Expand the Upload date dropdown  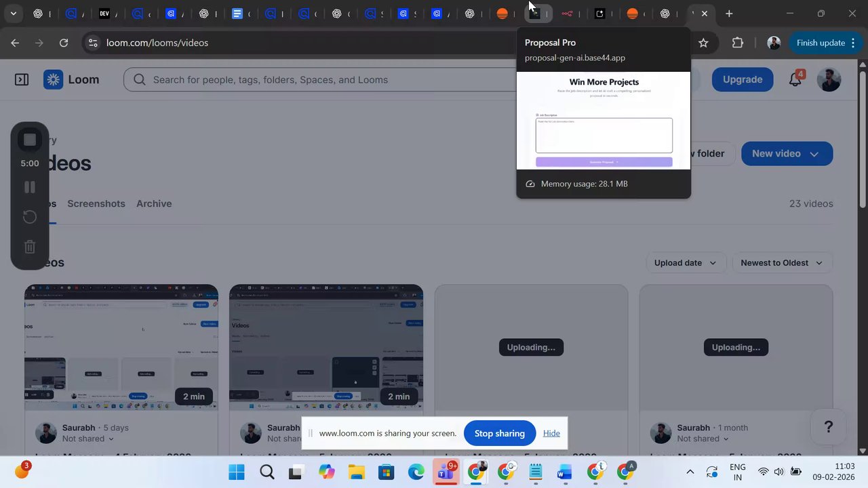coord(686,263)
